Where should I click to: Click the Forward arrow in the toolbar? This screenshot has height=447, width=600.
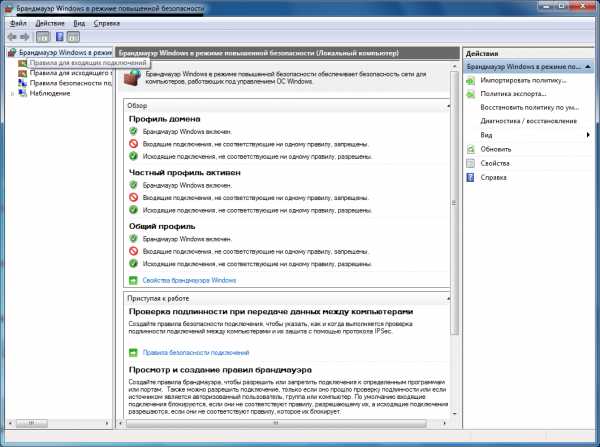[24, 35]
